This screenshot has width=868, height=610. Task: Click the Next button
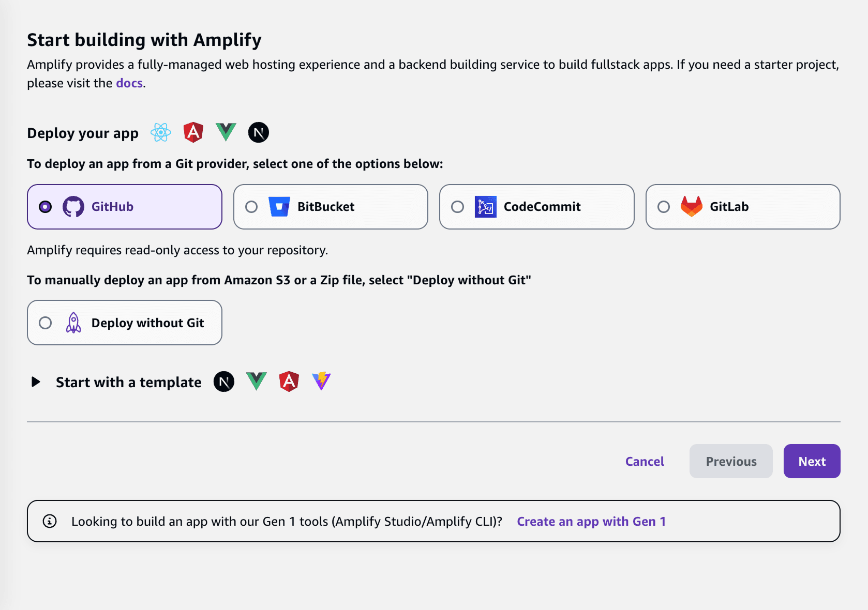[812, 461]
